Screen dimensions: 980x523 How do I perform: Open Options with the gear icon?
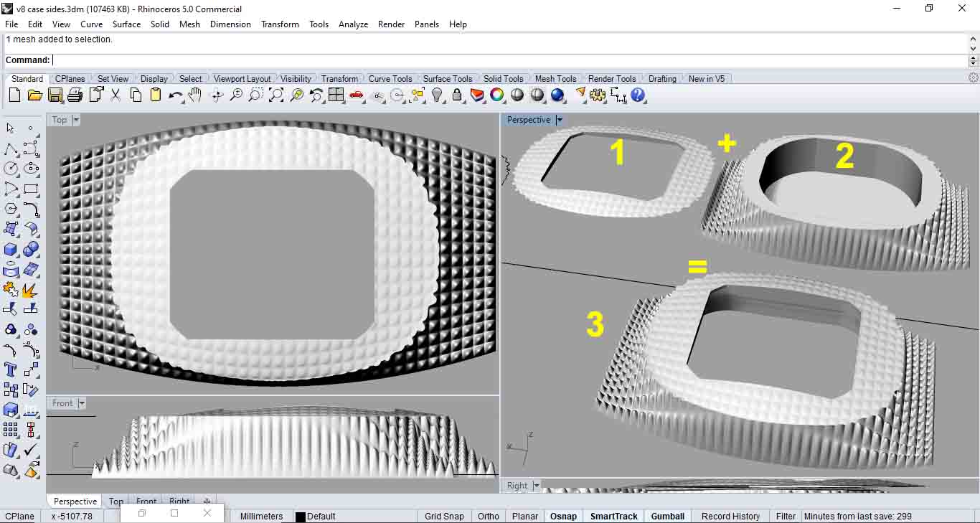598,95
